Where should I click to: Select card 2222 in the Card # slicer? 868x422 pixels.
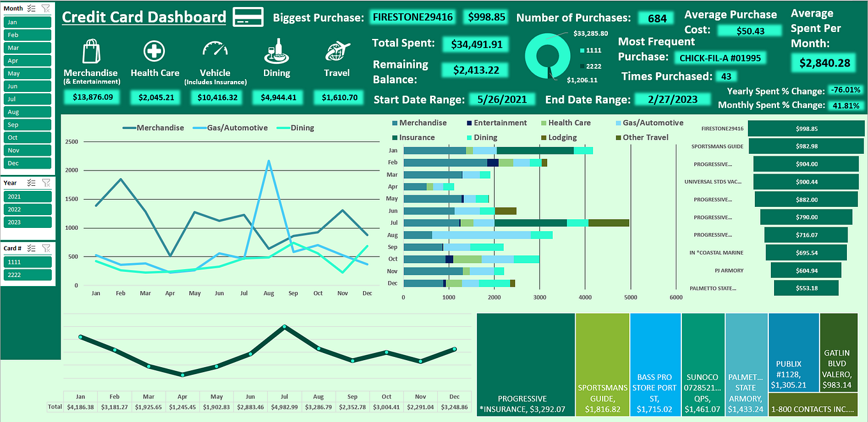27,275
